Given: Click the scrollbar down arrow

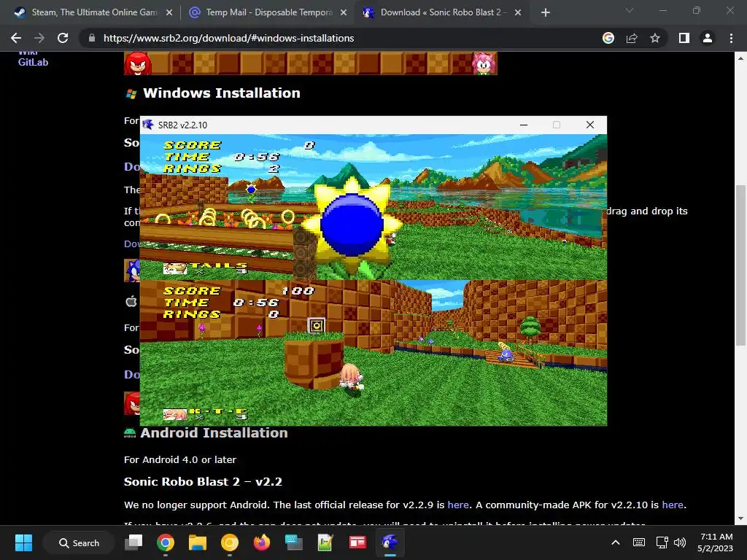Looking at the screenshot, I should click(740, 519).
